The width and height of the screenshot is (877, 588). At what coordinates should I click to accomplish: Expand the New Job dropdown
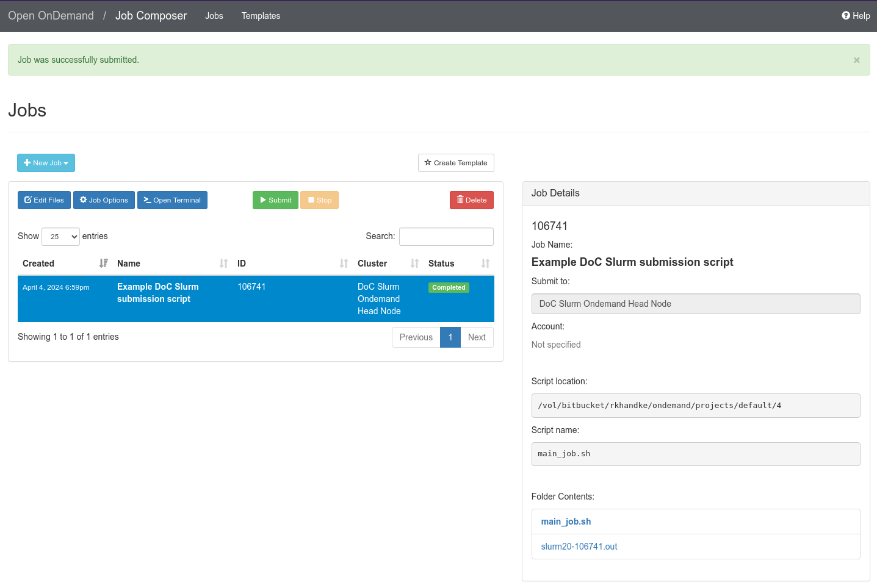(46, 163)
